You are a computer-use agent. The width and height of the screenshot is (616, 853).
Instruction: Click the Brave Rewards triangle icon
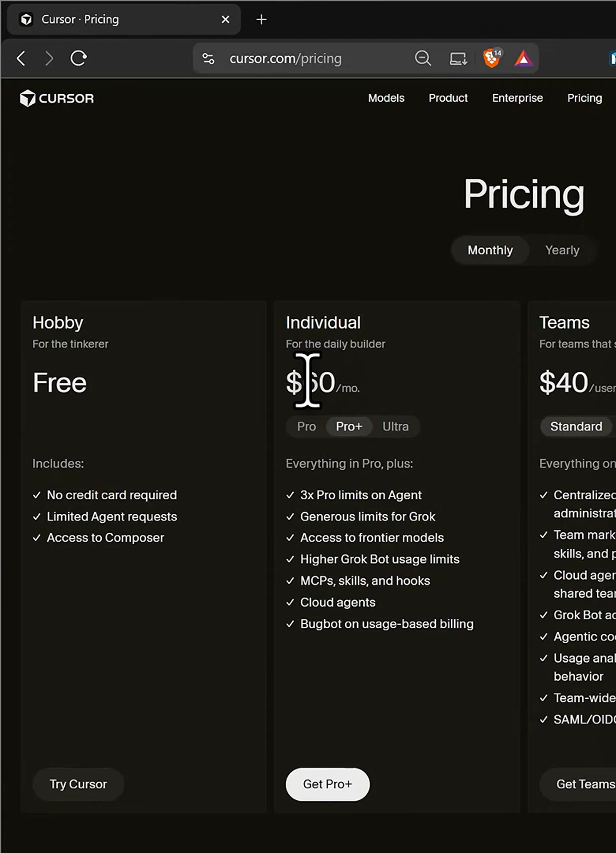523,59
